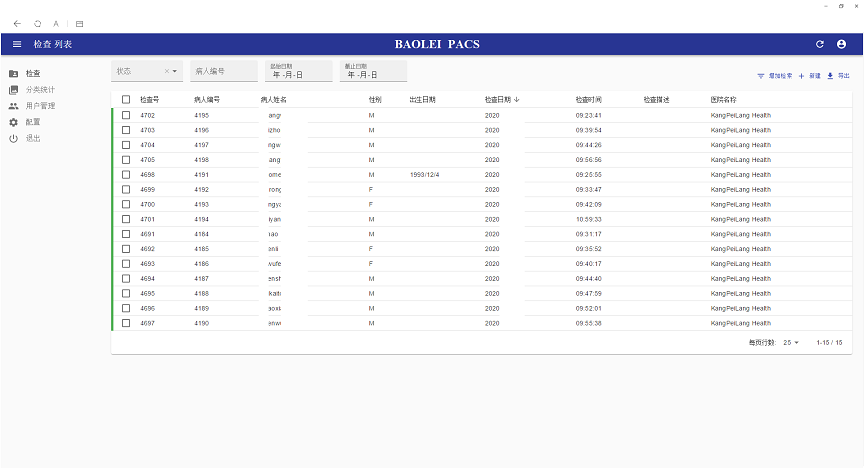Screen dimensions: 864x468
Task: Toggle the select-all checkbox in the table header
Action: pyautogui.click(x=126, y=100)
